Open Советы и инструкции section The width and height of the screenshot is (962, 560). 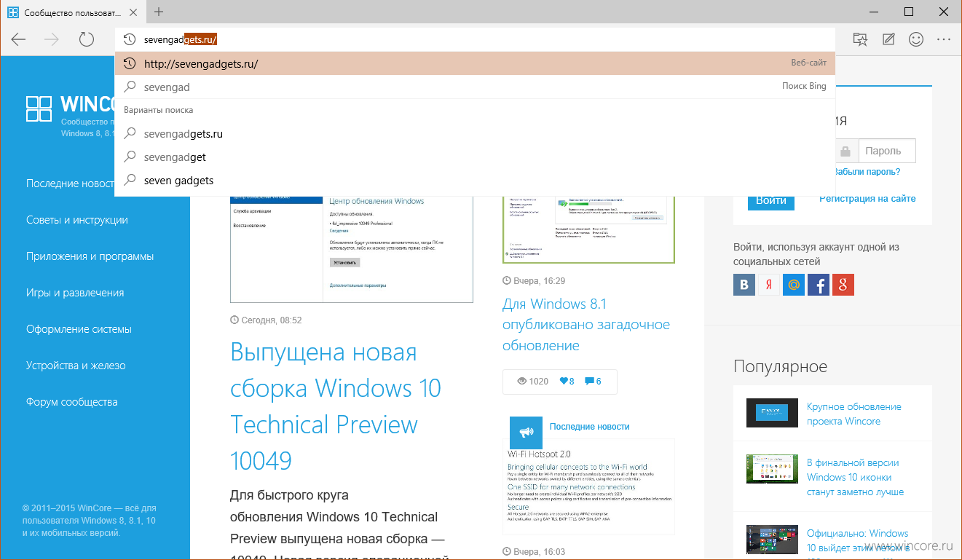point(77,220)
